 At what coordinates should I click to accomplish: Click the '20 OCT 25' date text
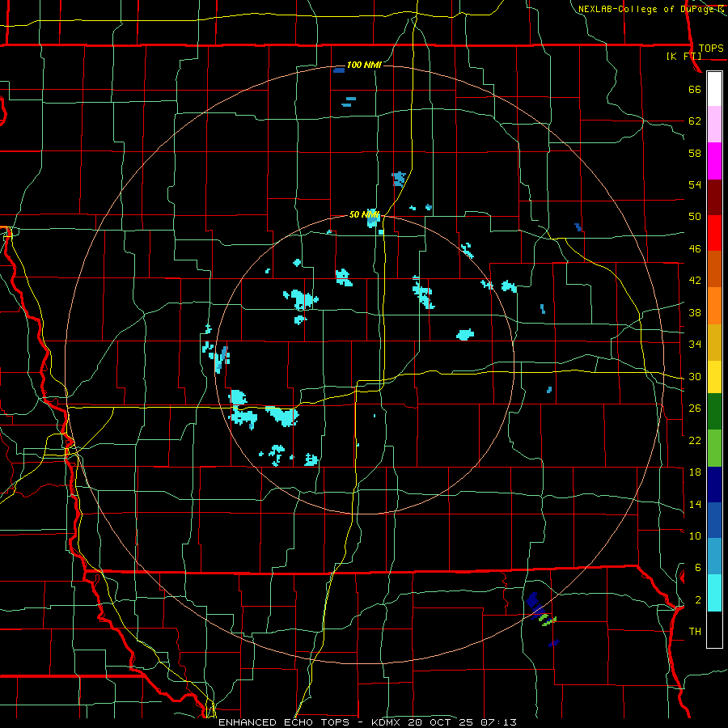coord(442,722)
